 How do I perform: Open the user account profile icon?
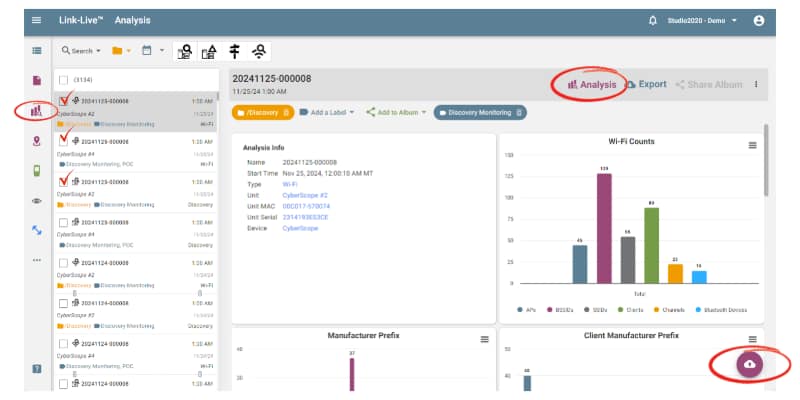[759, 20]
